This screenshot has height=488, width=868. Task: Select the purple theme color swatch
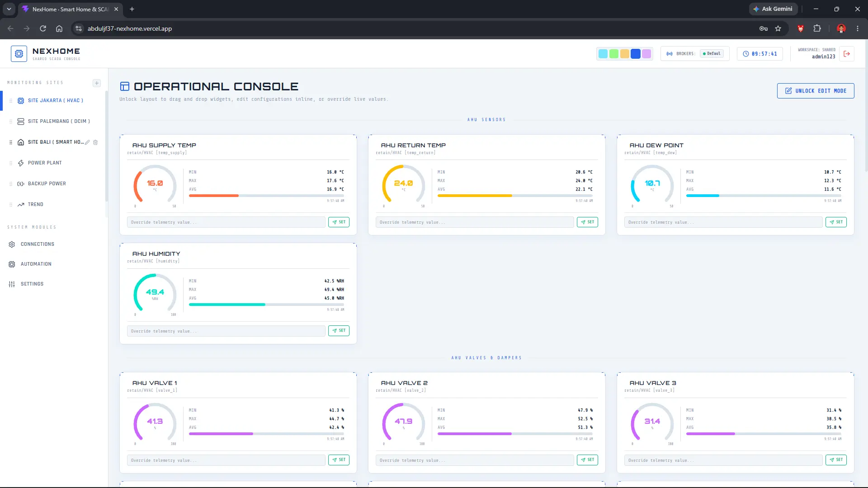(646, 54)
